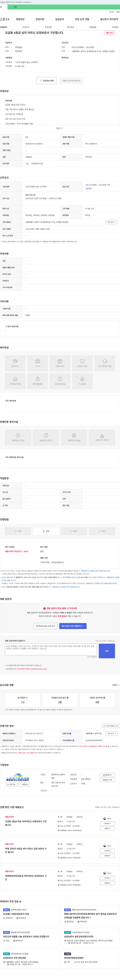120x980 pixels.
Task: Click the 건물 내부 경사로 icon
Action: [x=102, y=437]
